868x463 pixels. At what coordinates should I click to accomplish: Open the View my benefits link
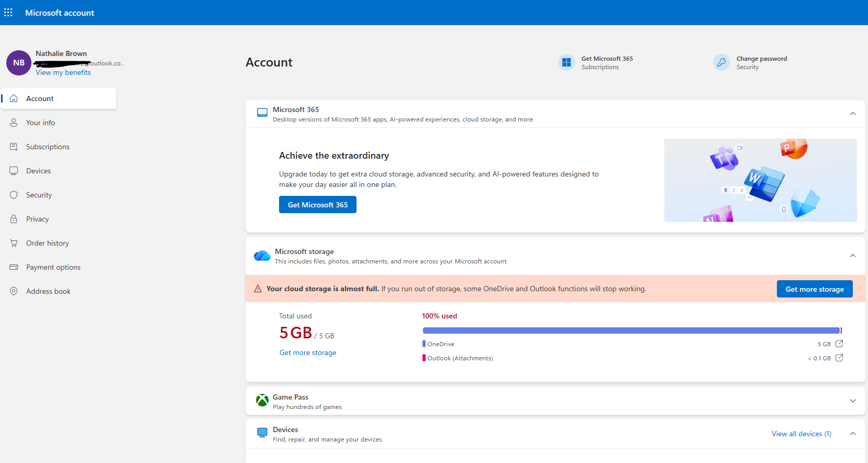(x=63, y=73)
